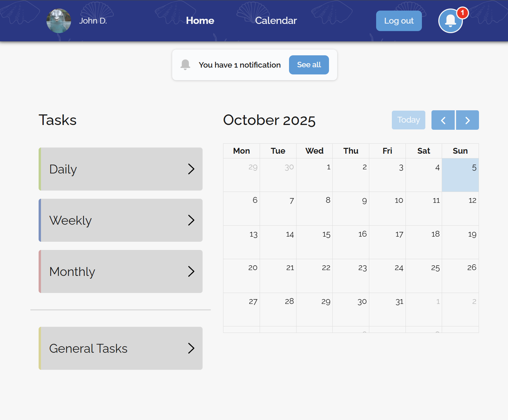Go to previous month arrow
This screenshot has width=508, height=420.
click(x=443, y=120)
